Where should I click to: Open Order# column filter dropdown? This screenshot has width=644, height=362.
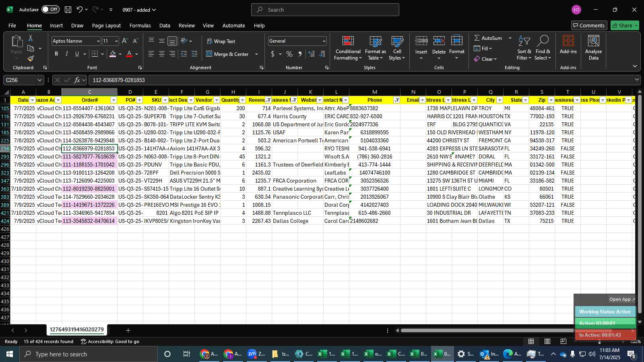click(x=114, y=100)
